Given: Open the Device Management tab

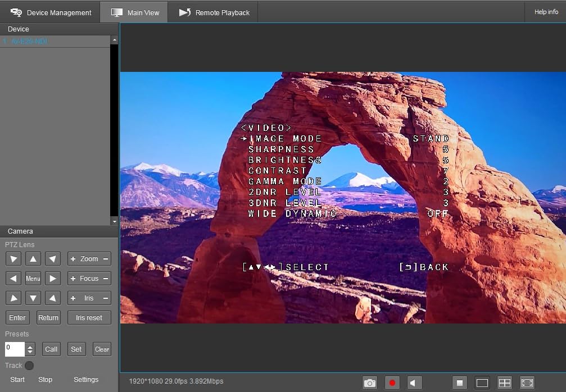Looking at the screenshot, I should coord(50,12).
